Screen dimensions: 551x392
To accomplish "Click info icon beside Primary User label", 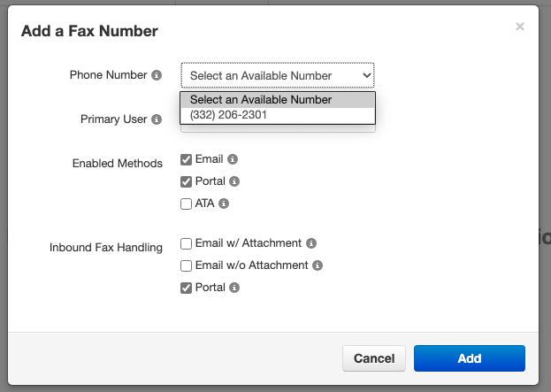I will (x=157, y=119).
